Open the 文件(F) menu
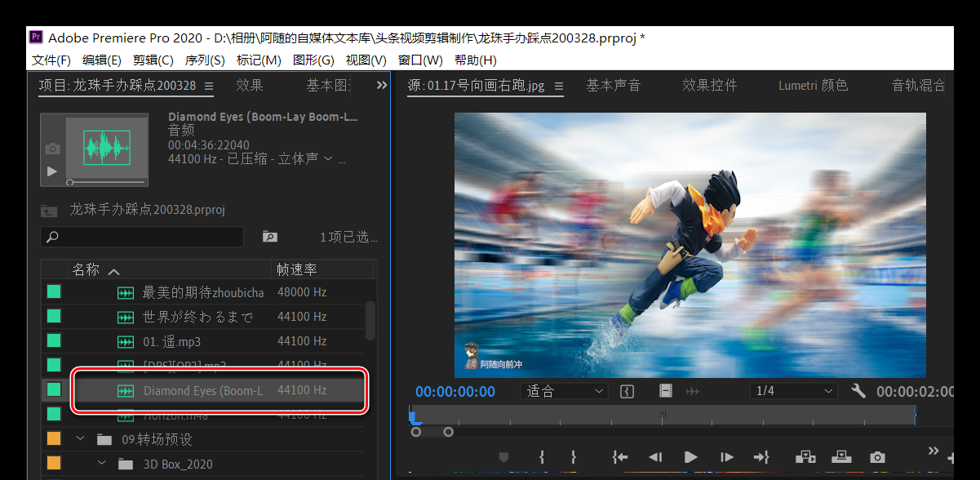 51,60
